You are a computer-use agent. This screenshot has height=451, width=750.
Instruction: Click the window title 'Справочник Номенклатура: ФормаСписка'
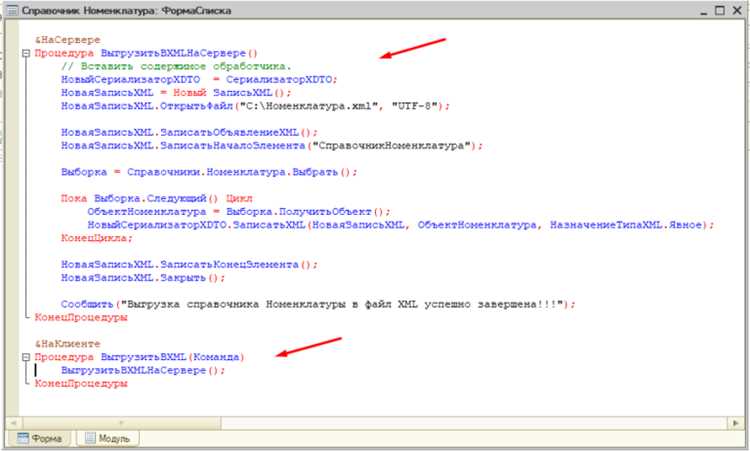point(126,11)
